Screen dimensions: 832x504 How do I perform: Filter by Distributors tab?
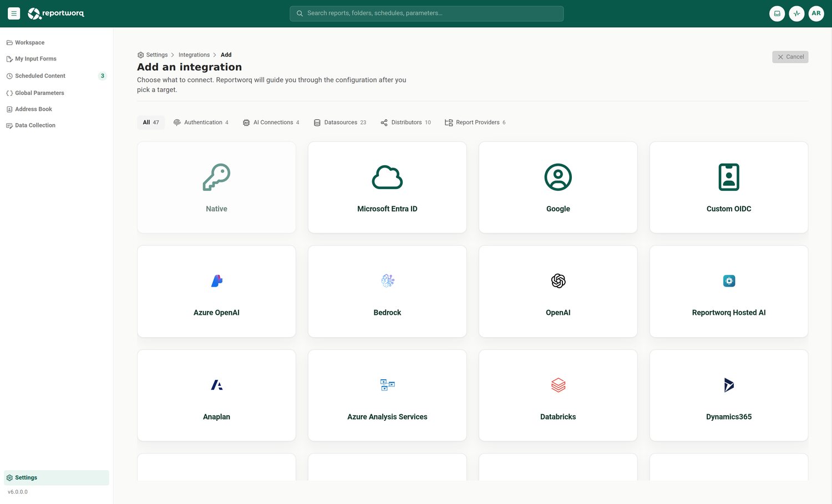point(405,123)
